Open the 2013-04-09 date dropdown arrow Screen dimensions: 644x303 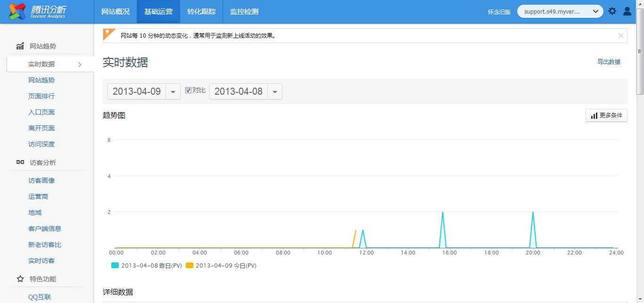point(173,91)
